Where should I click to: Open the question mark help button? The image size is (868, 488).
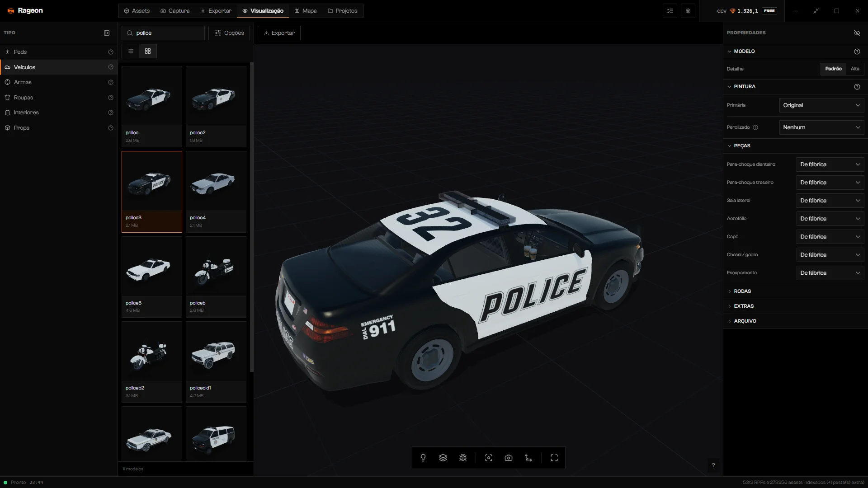pyautogui.click(x=713, y=465)
